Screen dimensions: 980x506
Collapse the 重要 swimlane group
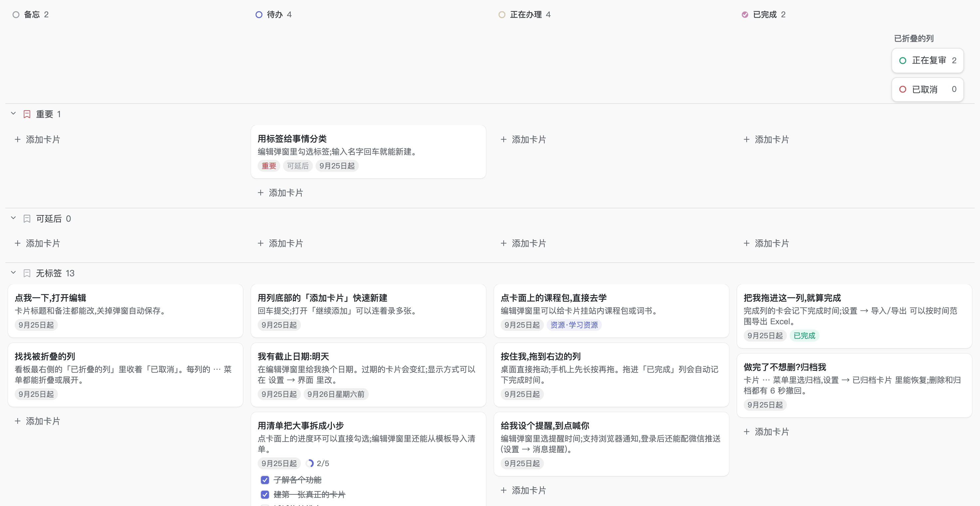(x=13, y=114)
